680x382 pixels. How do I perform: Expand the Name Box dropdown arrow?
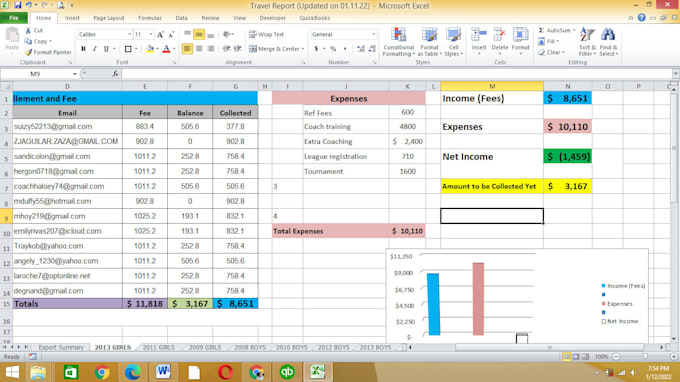pyautogui.click(x=75, y=74)
